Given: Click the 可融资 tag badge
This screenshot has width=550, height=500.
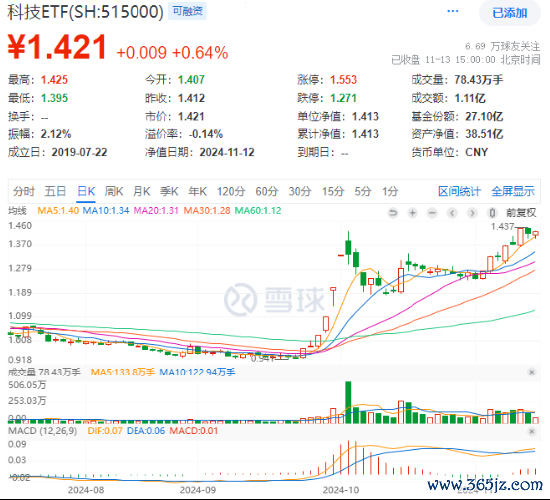Looking at the screenshot, I should [x=188, y=11].
